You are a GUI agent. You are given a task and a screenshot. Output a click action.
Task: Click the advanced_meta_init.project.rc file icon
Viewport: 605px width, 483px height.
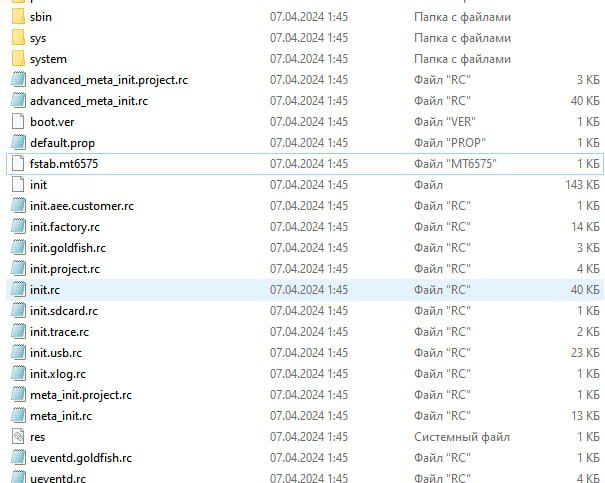pos(18,79)
